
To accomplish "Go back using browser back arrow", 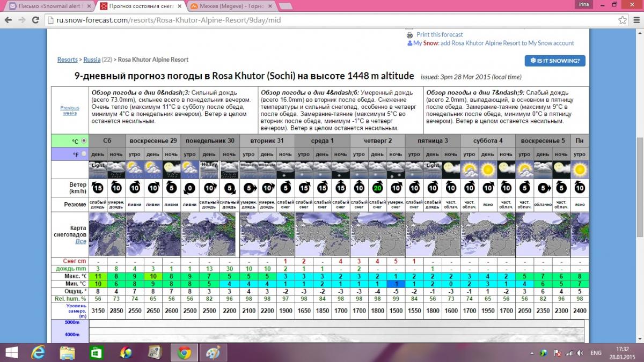I will click(x=9, y=20).
